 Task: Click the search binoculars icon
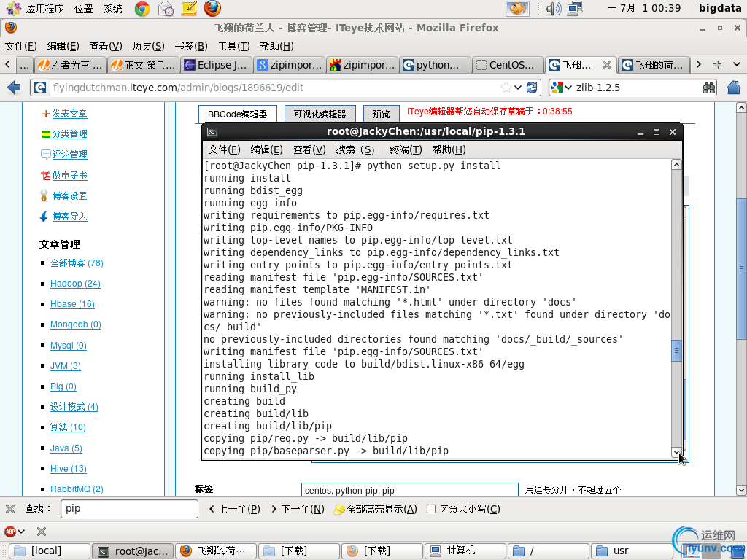(x=709, y=87)
